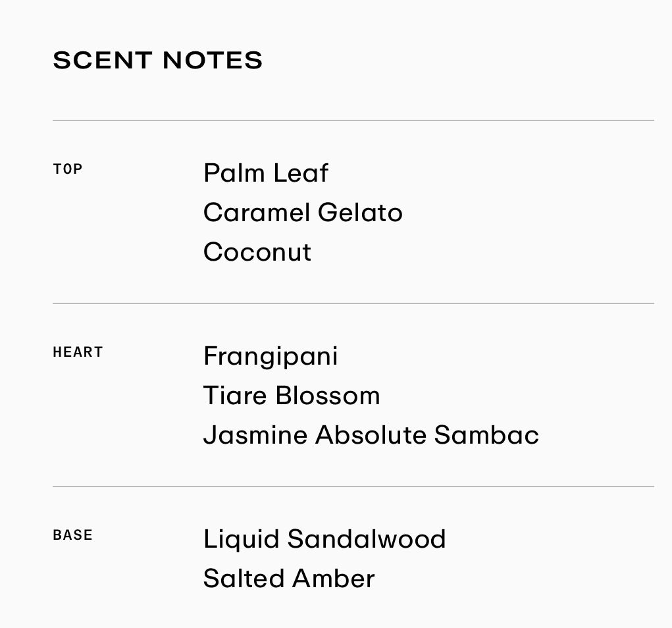Click the SCENT NOTES heading
Viewport: 672px width, 628px height.
point(157,60)
